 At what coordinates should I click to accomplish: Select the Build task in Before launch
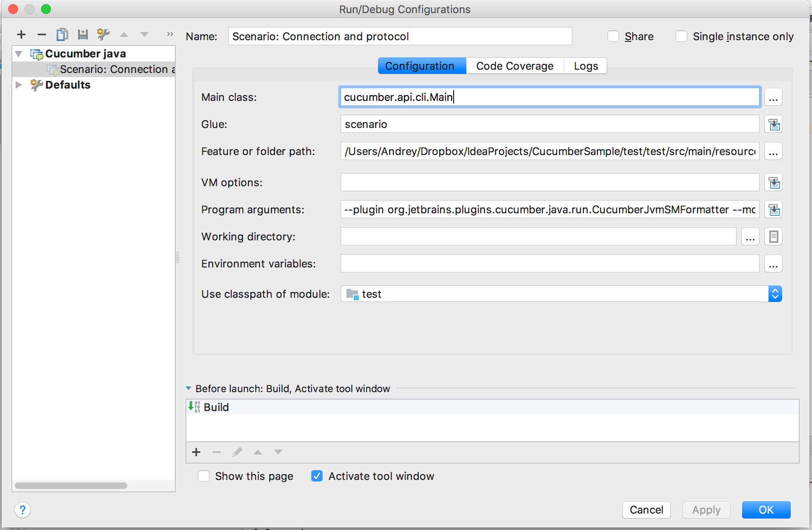216,407
